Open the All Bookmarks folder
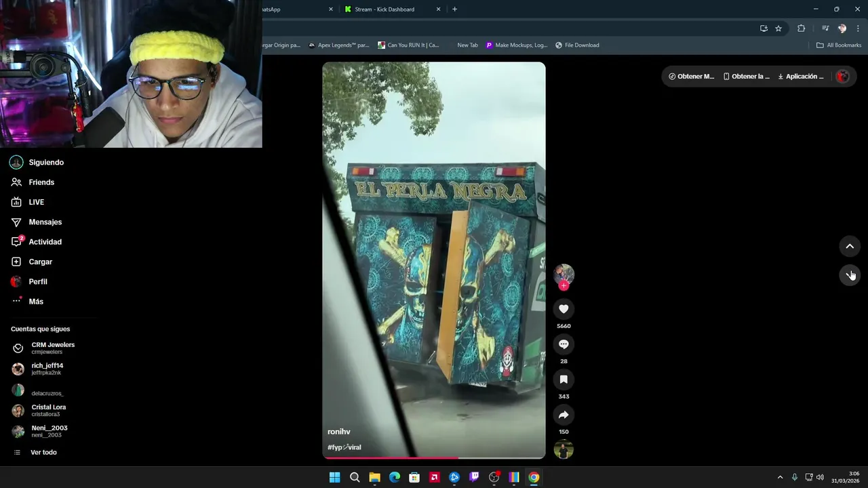Image resolution: width=868 pixels, height=488 pixels. click(839, 45)
